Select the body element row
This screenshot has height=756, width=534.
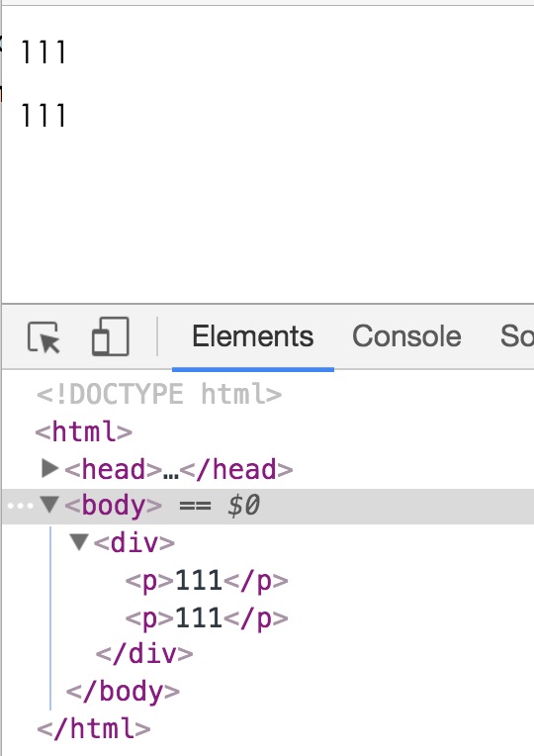(x=268, y=506)
